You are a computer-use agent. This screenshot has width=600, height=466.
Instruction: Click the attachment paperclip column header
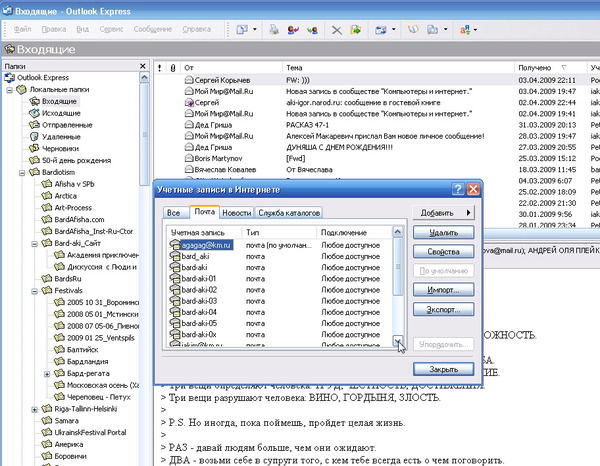pos(173,68)
